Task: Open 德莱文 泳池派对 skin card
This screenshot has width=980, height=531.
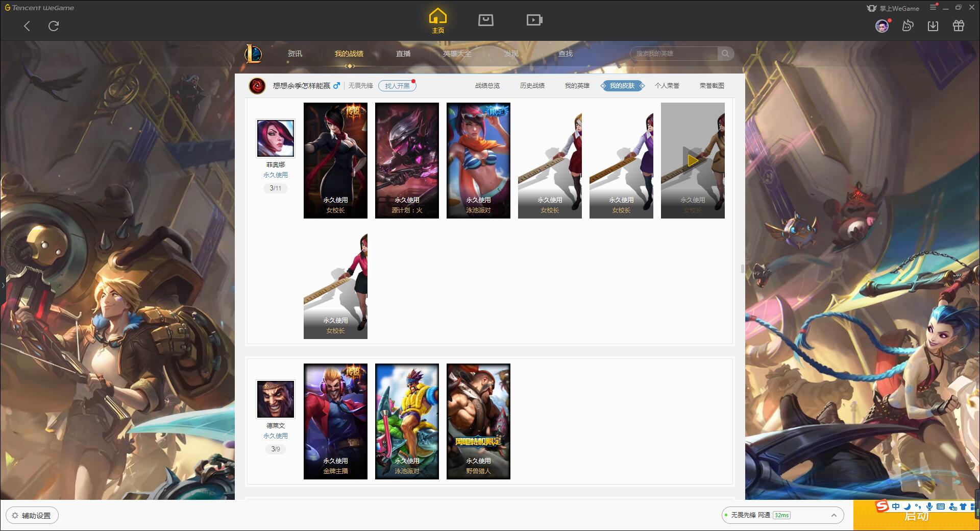Action: 407,421
